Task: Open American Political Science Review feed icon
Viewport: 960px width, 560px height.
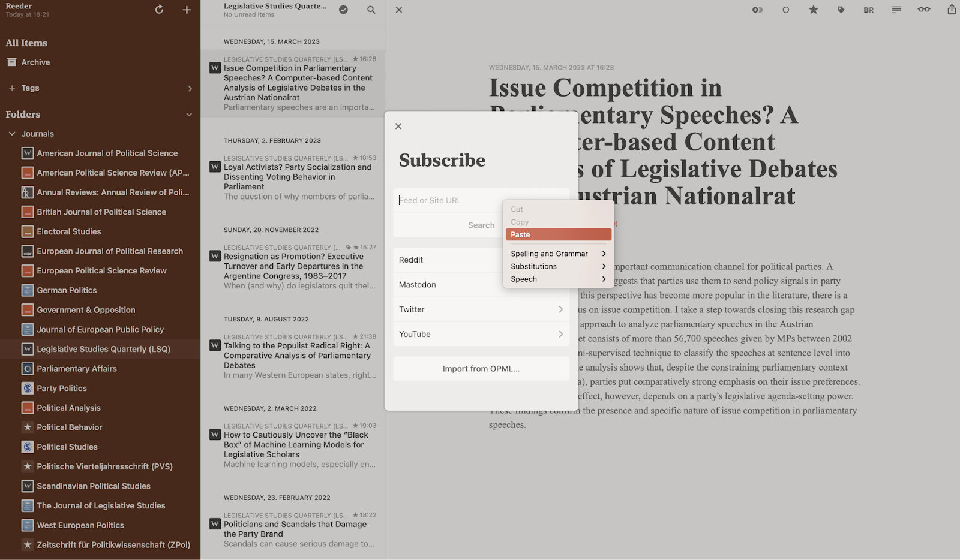Action: coord(28,173)
